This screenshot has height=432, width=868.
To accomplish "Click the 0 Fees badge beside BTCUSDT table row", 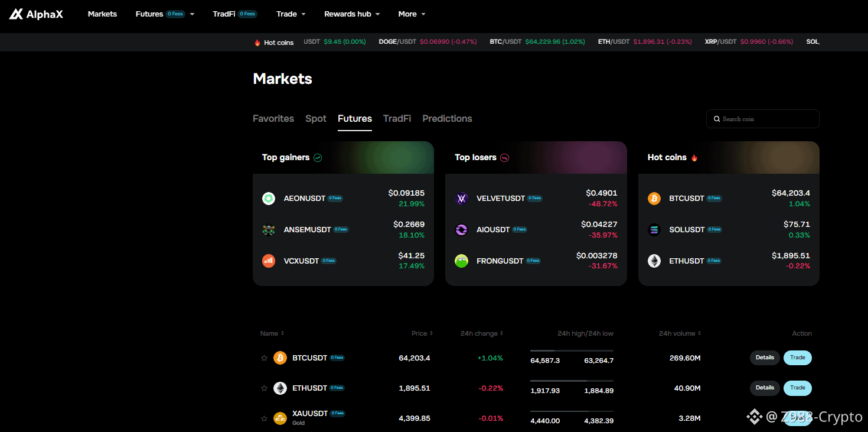I will pyautogui.click(x=337, y=358).
